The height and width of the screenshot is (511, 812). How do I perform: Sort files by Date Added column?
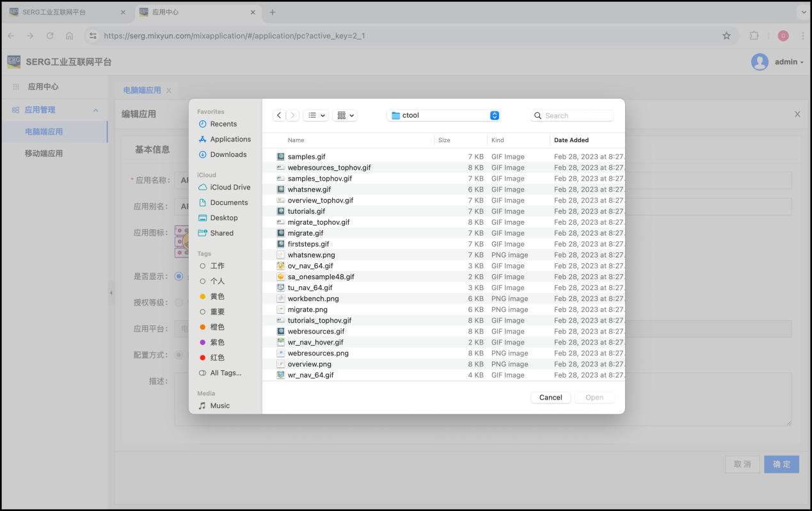571,140
